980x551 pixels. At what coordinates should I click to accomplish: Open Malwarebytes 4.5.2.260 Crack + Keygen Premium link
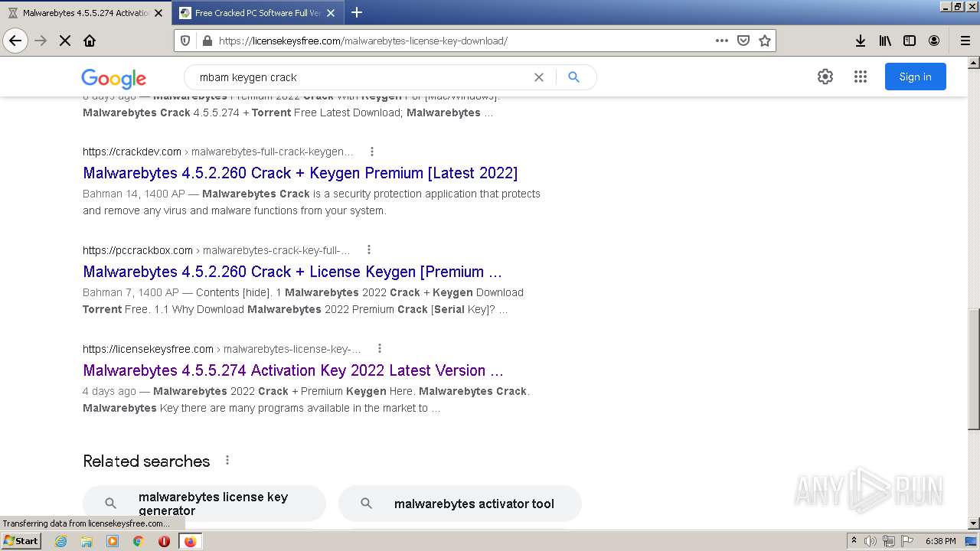tap(300, 173)
